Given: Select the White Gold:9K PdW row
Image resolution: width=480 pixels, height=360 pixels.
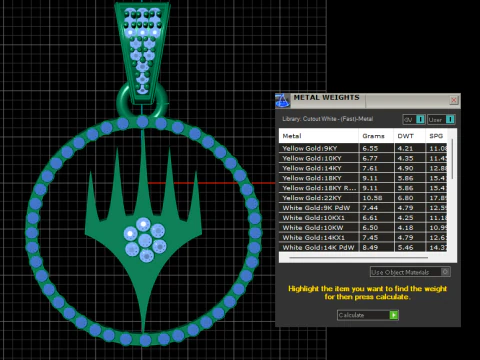Looking at the screenshot, I should 363,208.
